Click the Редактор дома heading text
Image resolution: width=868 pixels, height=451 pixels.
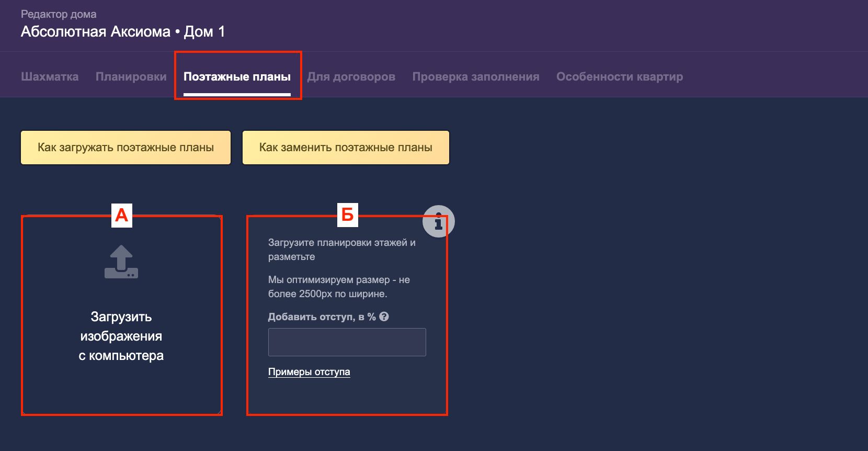pyautogui.click(x=59, y=14)
